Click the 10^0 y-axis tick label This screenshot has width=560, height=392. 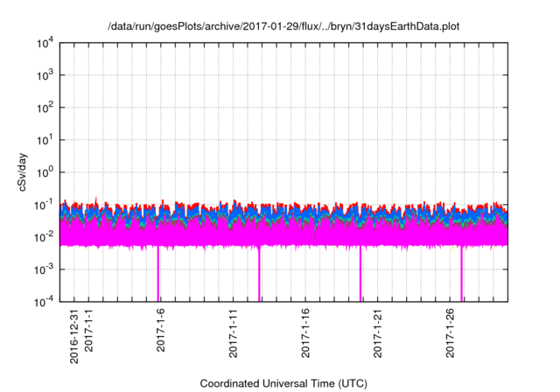pos(45,172)
